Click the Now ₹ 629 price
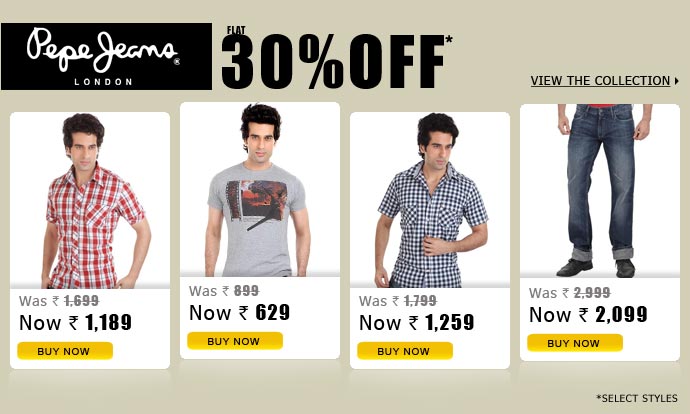690x414 pixels. tap(239, 313)
